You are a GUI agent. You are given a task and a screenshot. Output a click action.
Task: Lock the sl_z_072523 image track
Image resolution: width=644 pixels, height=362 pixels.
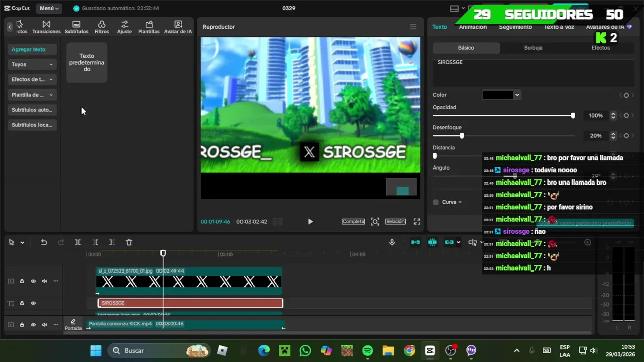pos(22,281)
